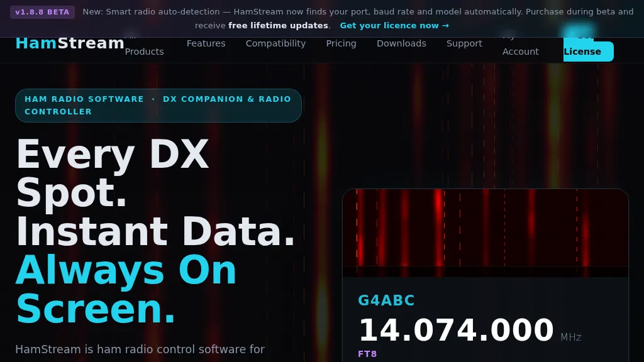Image resolution: width=644 pixels, height=362 pixels.
Task: Click the v1.8.8 BETA badge
Action: coord(42,12)
